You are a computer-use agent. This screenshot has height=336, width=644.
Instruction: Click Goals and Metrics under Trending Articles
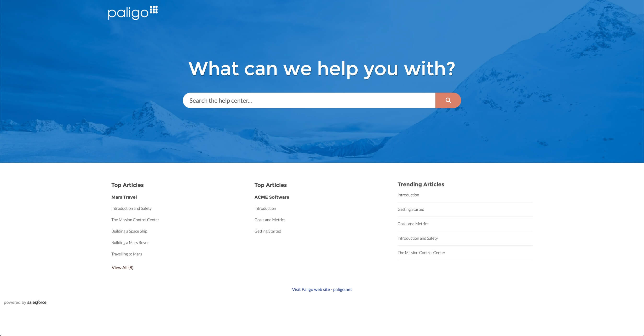click(413, 224)
